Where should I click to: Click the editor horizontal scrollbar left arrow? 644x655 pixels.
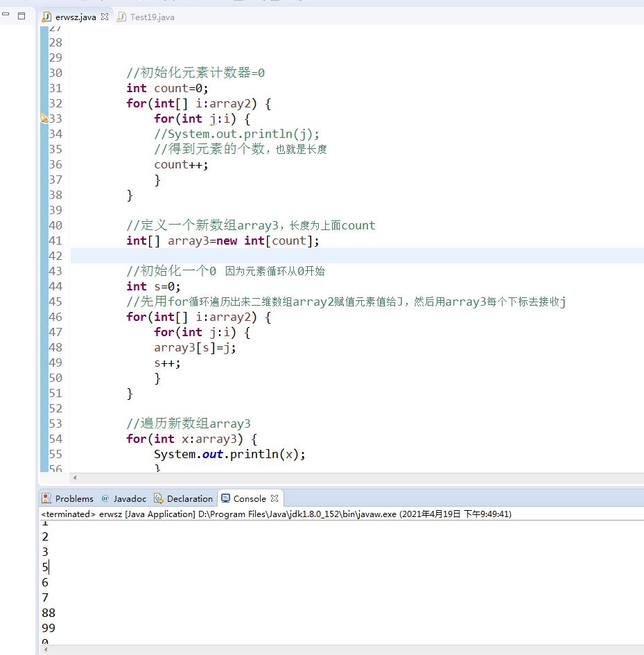click(x=75, y=478)
